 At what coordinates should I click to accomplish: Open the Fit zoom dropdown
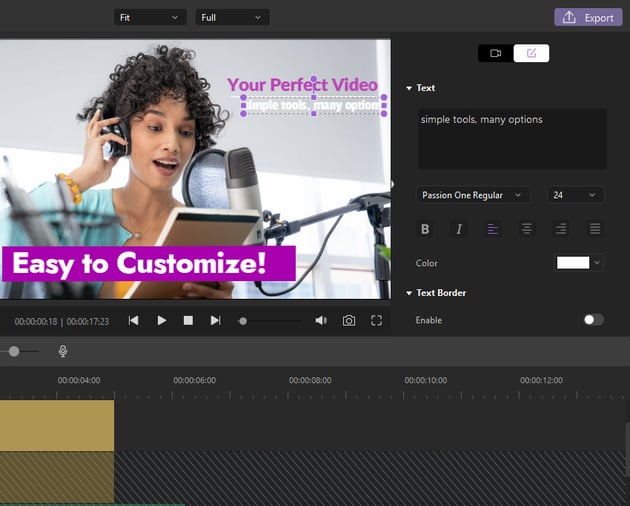[150, 18]
